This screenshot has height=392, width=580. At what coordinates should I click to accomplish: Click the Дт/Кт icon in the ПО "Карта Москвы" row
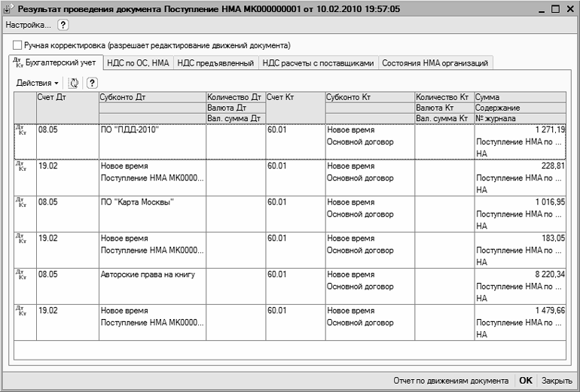pyautogui.click(x=21, y=202)
